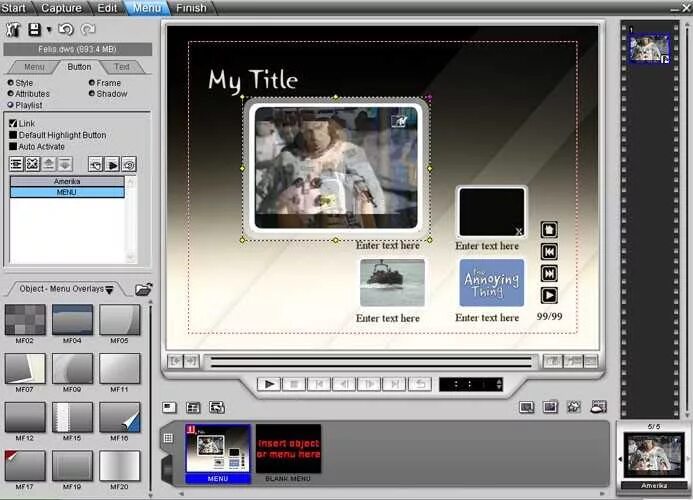Screen dimensions: 693x500
Task: Stop the preview playback
Action: [x=294, y=384]
